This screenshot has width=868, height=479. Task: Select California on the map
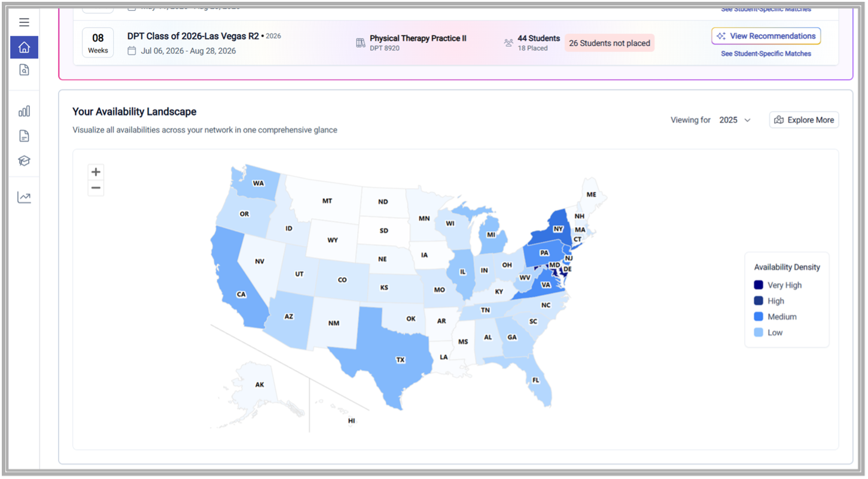click(242, 293)
